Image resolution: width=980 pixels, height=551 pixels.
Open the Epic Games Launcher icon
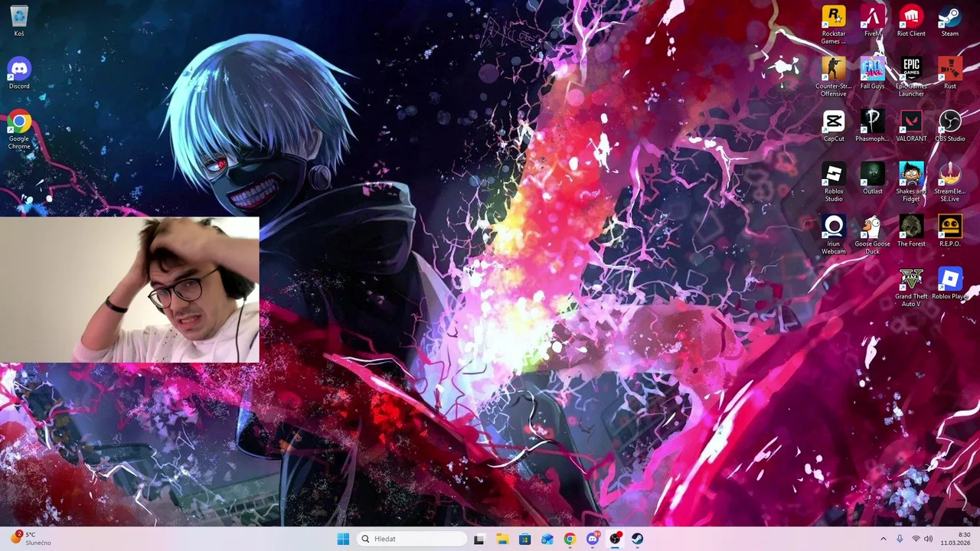(911, 77)
